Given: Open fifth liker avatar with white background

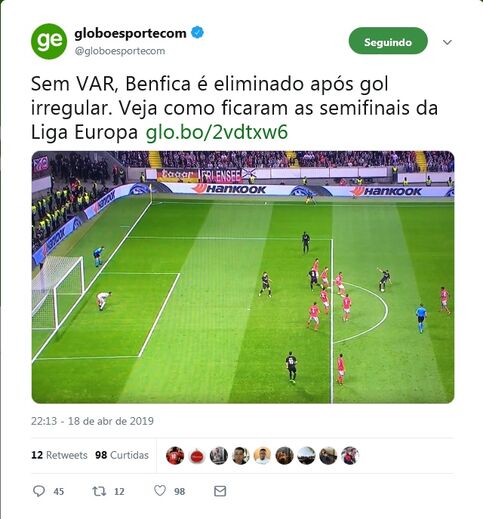Looking at the screenshot, I should coord(263,456).
